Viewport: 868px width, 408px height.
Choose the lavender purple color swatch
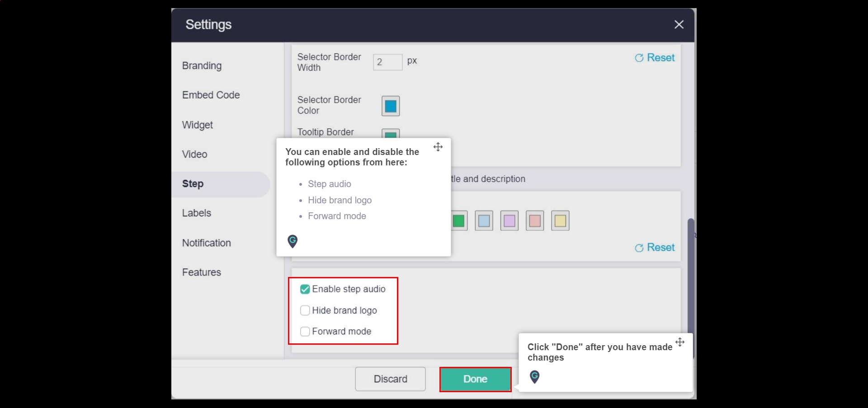click(509, 221)
